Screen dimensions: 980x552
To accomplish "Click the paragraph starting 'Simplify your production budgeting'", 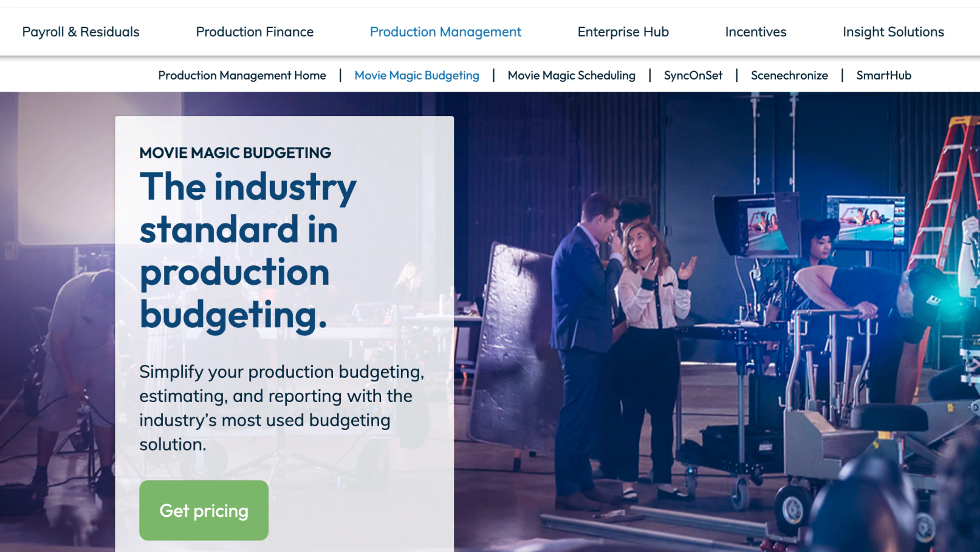I will point(282,407).
